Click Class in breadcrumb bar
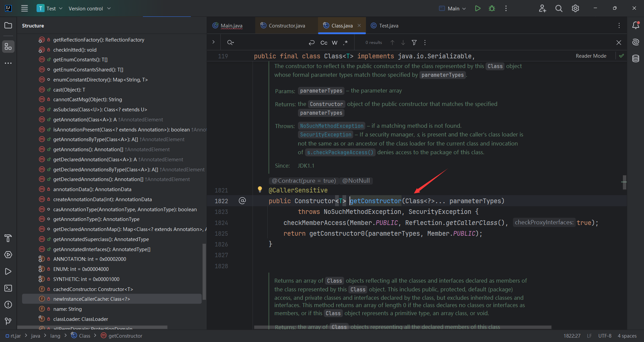The height and width of the screenshot is (342, 644). [x=81, y=336]
